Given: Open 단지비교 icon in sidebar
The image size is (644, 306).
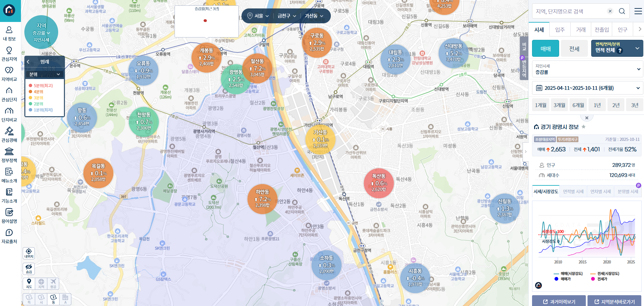Looking at the screenshot, I should tap(9, 111).
